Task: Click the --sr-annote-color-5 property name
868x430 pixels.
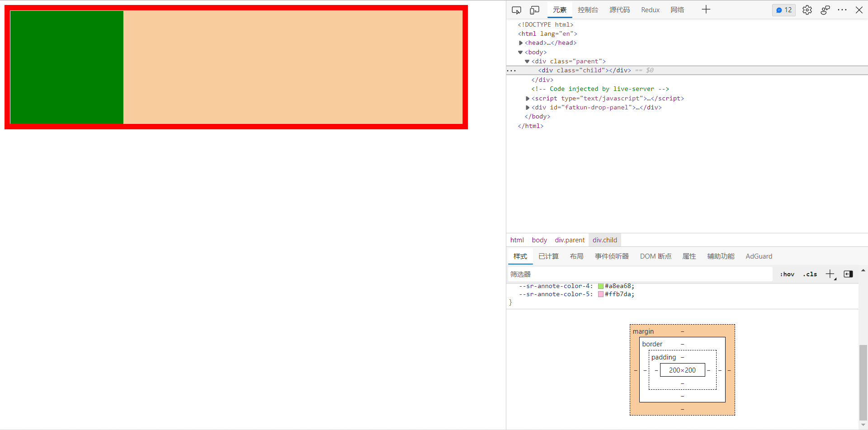Action: 555,294
